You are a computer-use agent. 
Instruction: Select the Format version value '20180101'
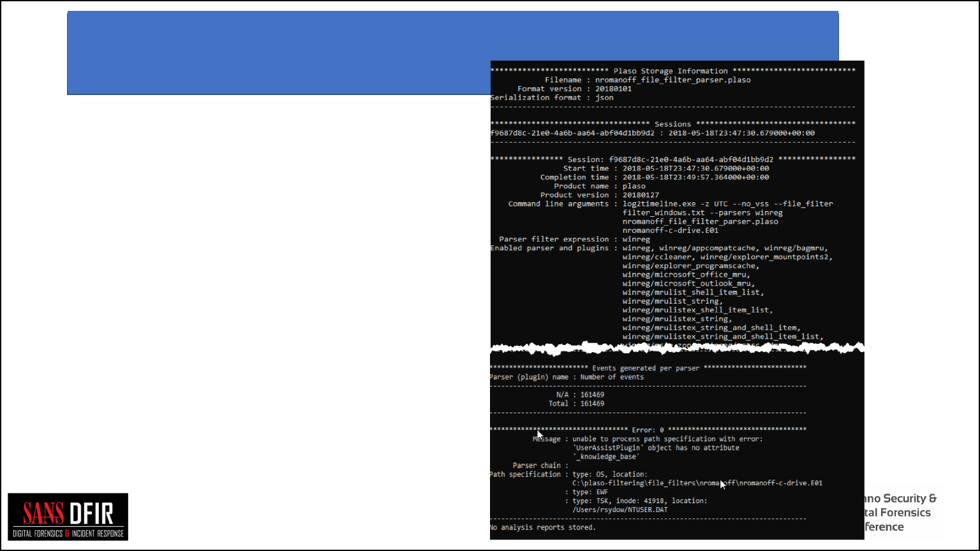[614, 89]
